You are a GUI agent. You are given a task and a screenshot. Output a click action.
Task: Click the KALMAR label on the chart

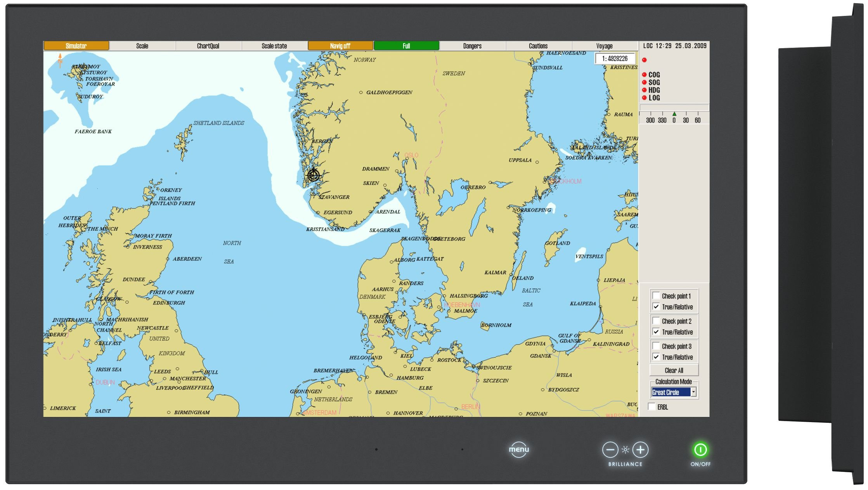pyautogui.click(x=495, y=273)
